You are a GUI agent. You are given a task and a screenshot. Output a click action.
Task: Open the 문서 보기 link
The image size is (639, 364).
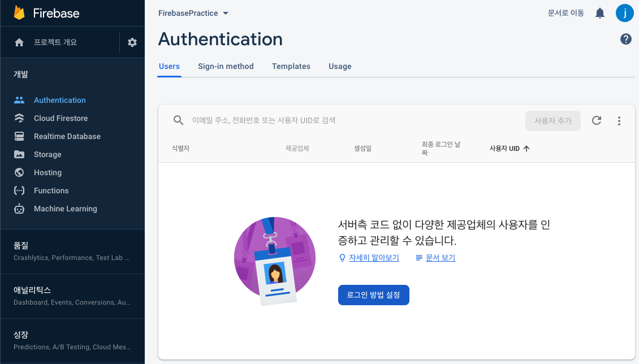tap(440, 258)
